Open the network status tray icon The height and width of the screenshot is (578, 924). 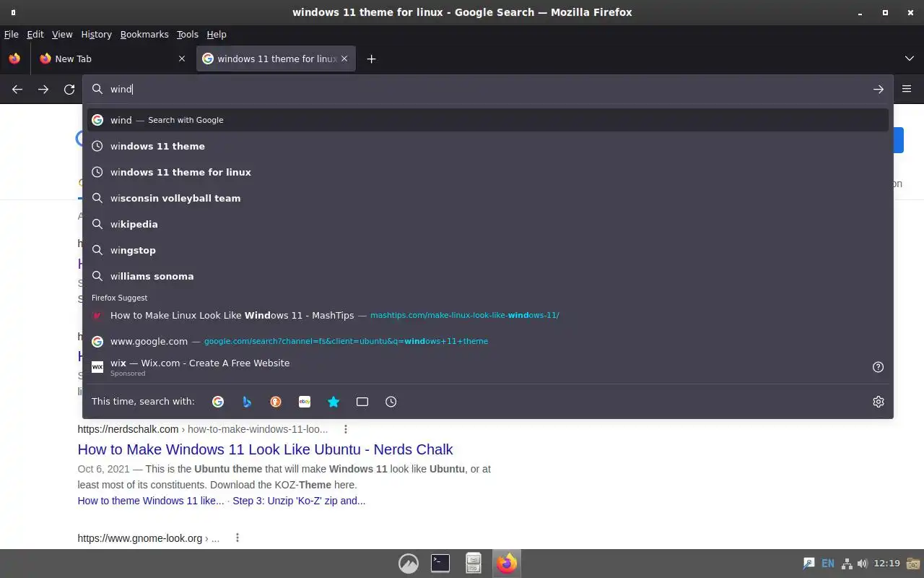pos(846,564)
